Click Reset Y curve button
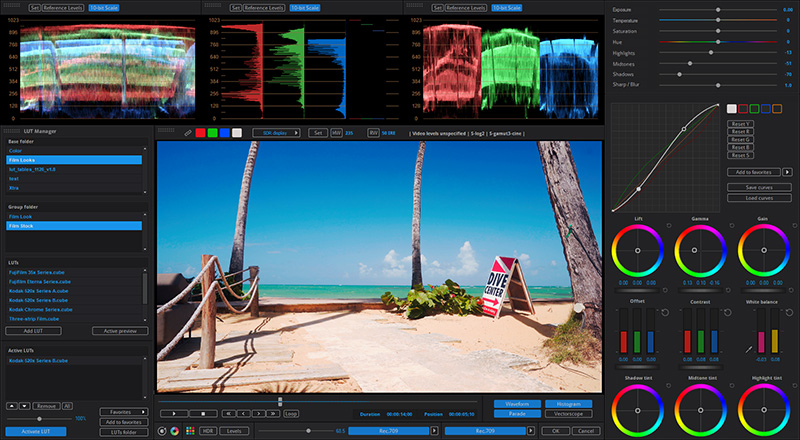This screenshot has width=800, height=440. point(740,124)
